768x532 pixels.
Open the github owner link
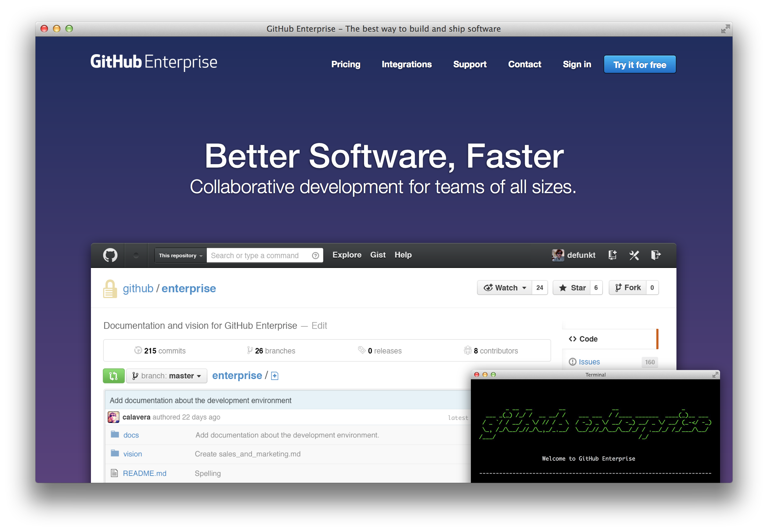point(138,288)
